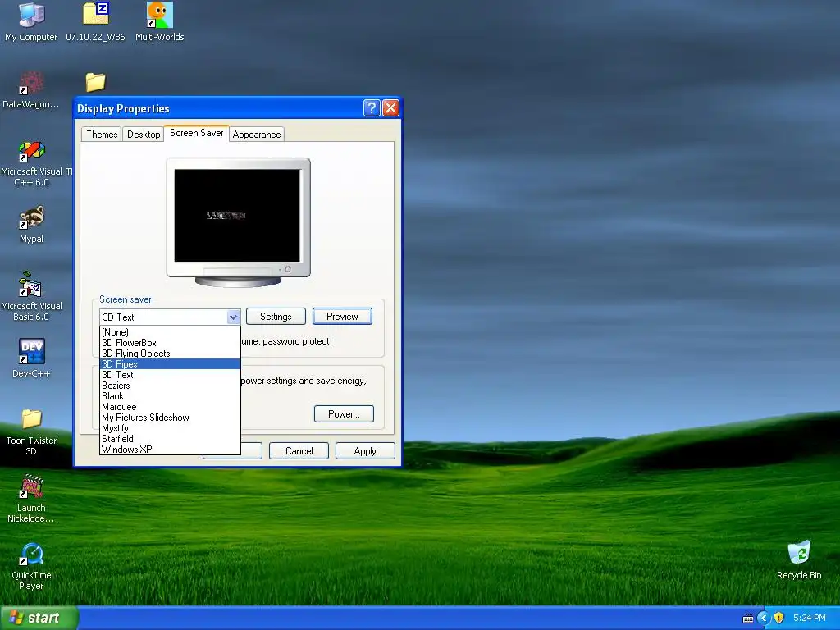The height and width of the screenshot is (630, 840).
Task: Choose My Pictures Slideshow screen saver
Action: click(x=170, y=418)
